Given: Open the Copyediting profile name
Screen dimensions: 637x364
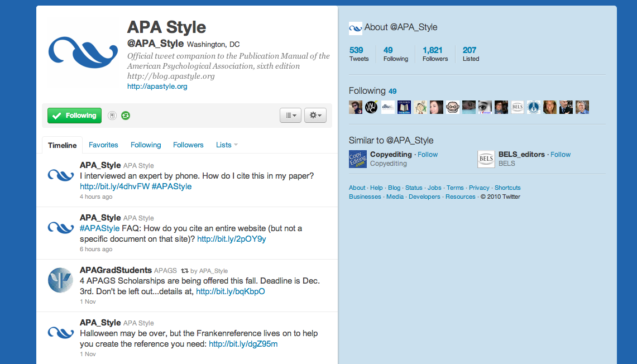Looking at the screenshot, I should tap(391, 155).
